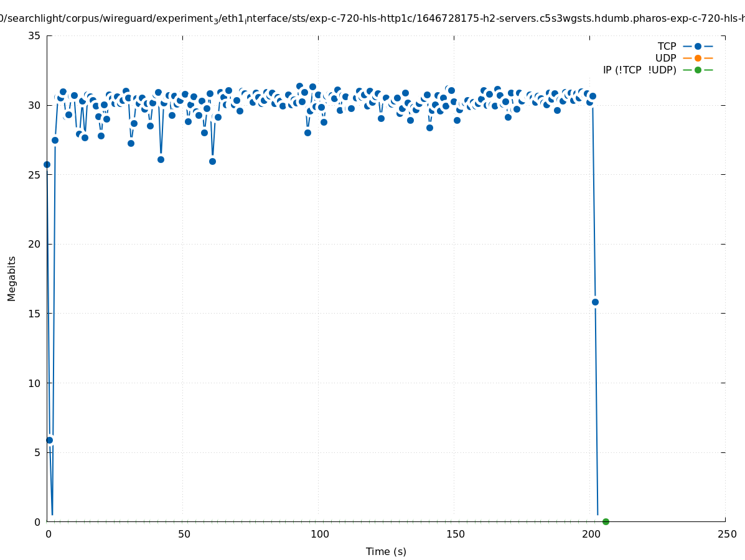Click the 35 tick label on the y-axis
Image resolution: width=745 pixels, height=560 pixels.
click(35, 35)
